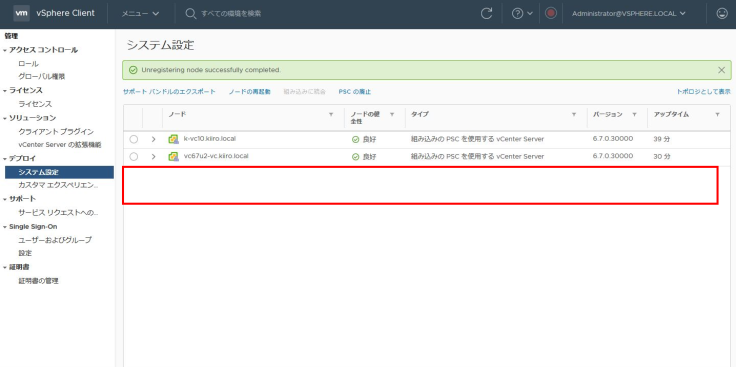Click トポロジとして表示 link
Image resolution: width=736 pixels, height=367 pixels.
point(704,92)
